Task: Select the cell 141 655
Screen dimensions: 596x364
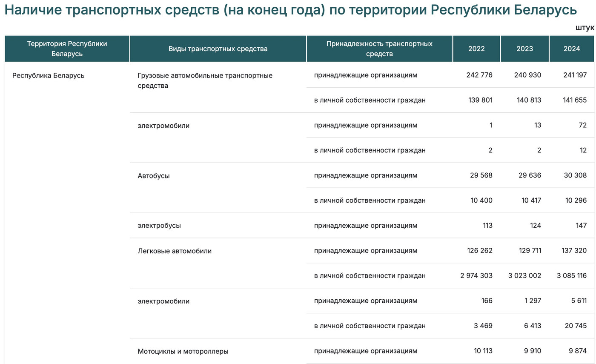Action: (575, 100)
